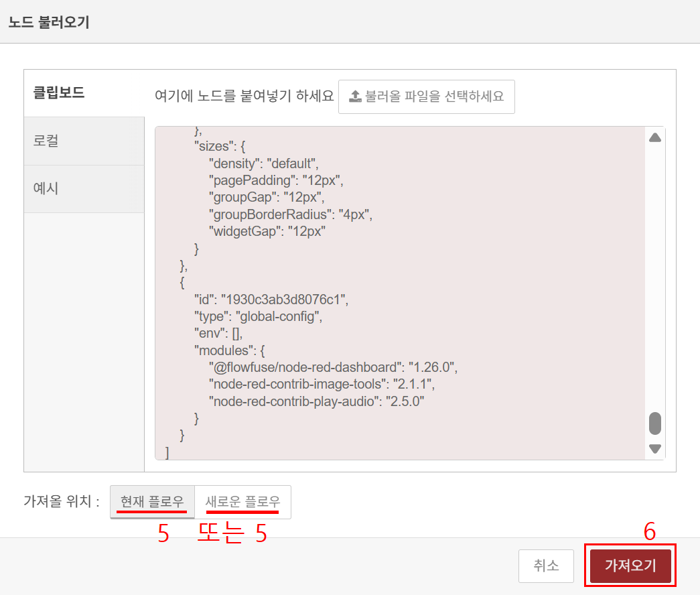Click the node-red-contrib-play-audio line in the JSON
The image size is (700, 595).
(317, 401)
